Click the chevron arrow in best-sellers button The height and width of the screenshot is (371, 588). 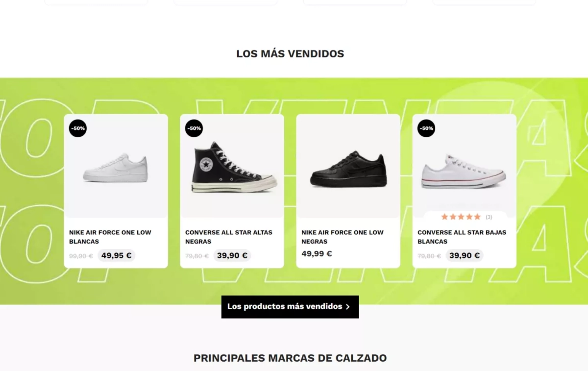pyautogui.click(x=348, y=307)
